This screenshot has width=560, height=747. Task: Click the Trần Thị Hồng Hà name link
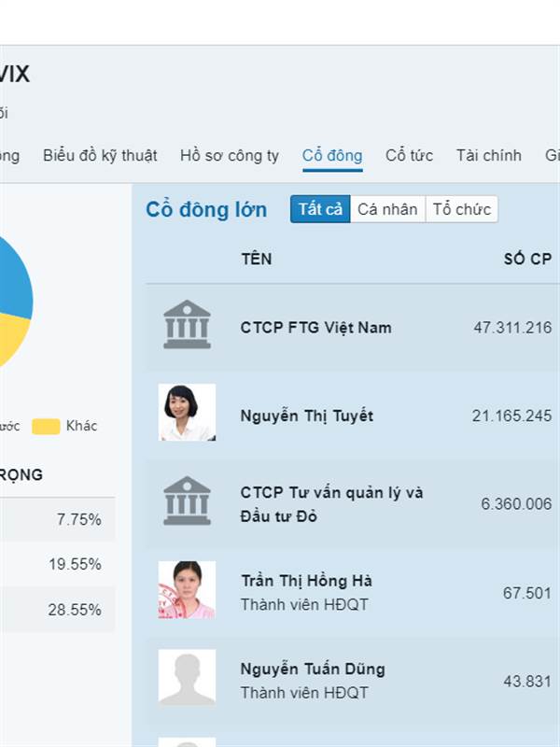(306, 581)
